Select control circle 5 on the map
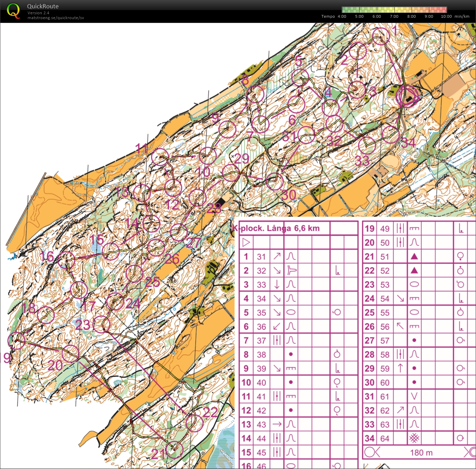476x469 pixels. [300, 78]
